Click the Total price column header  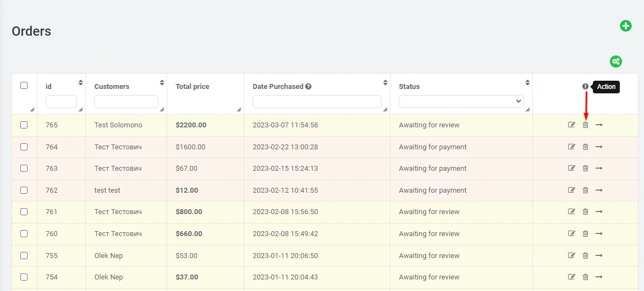pos(192,87)
